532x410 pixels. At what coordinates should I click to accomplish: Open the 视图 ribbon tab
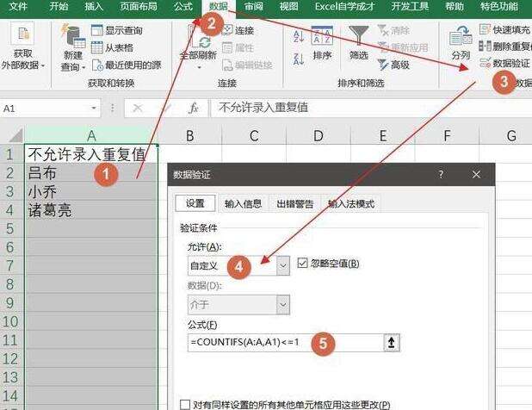click(x=288, y=6)
